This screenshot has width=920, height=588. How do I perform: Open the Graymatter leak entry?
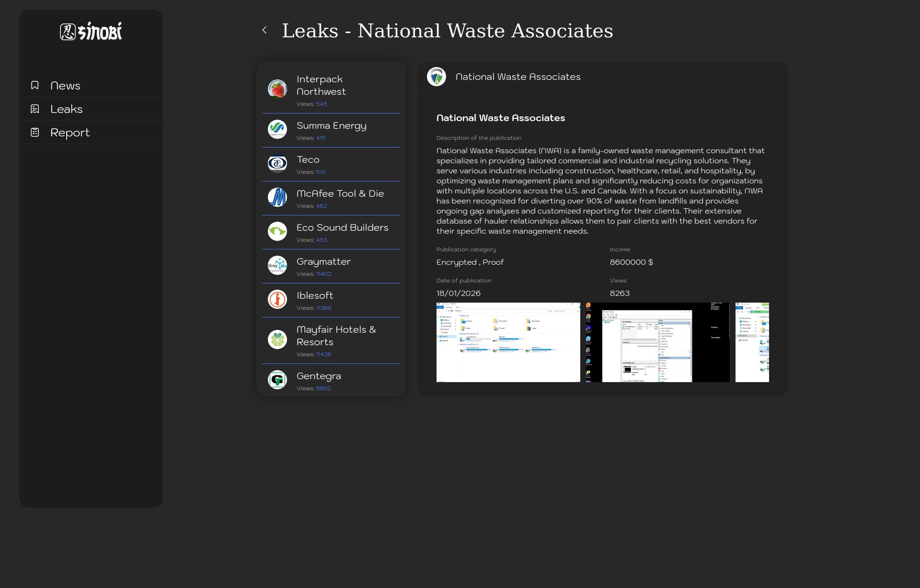point(323,262)
